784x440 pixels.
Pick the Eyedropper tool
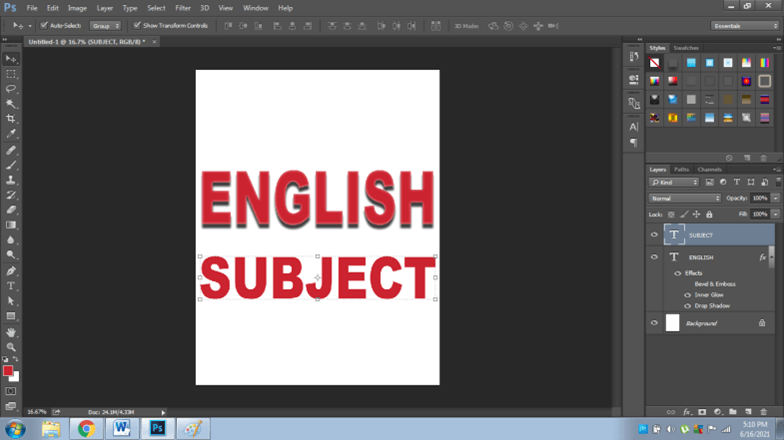(x=11, y=133)
